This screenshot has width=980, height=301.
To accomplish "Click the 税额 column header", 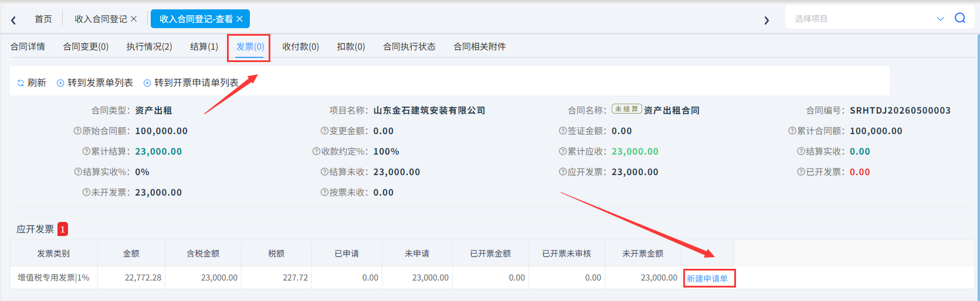I will click(276, 254).
